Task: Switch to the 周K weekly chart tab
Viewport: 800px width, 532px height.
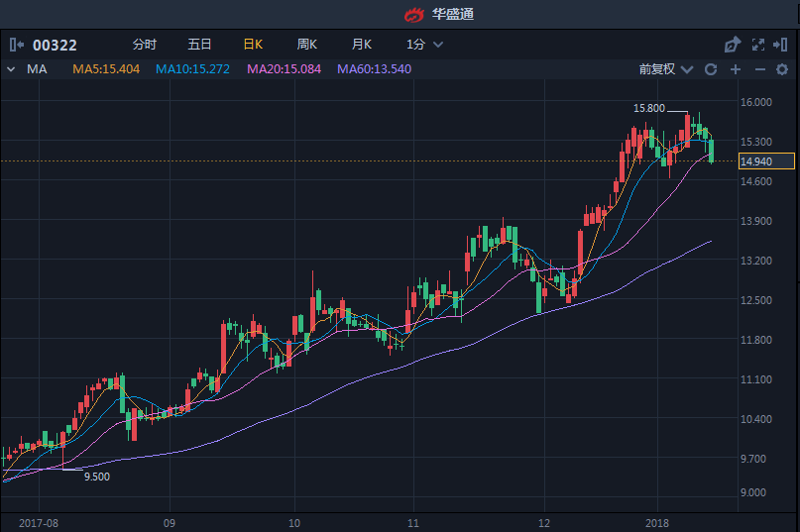Action: 306,45
